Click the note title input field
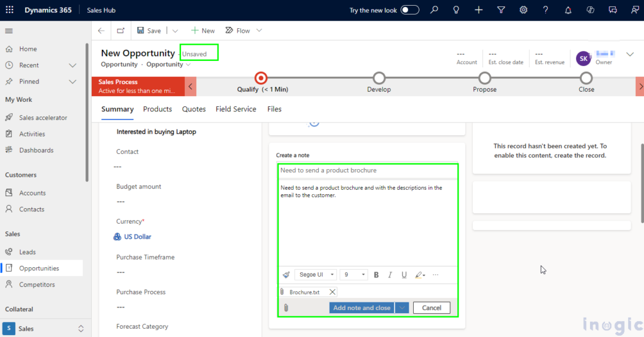The image size is (644, 337). pyautogui.click(x=367, y=170)
